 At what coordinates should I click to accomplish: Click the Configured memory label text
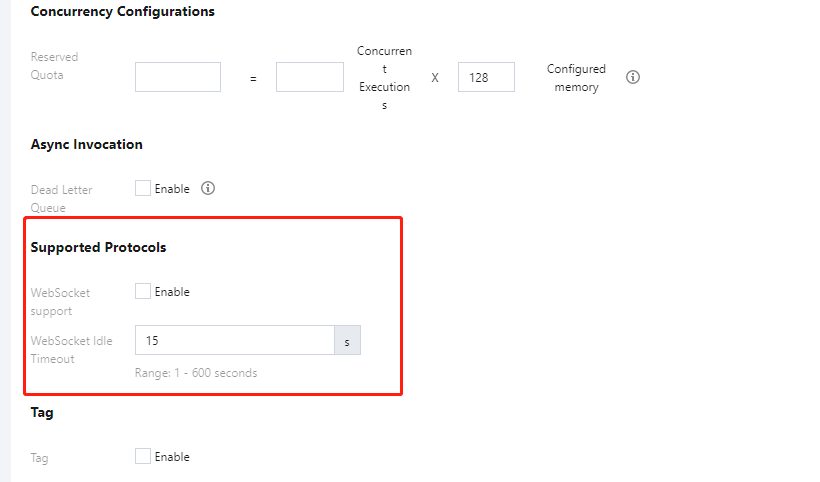pos(576,78)
